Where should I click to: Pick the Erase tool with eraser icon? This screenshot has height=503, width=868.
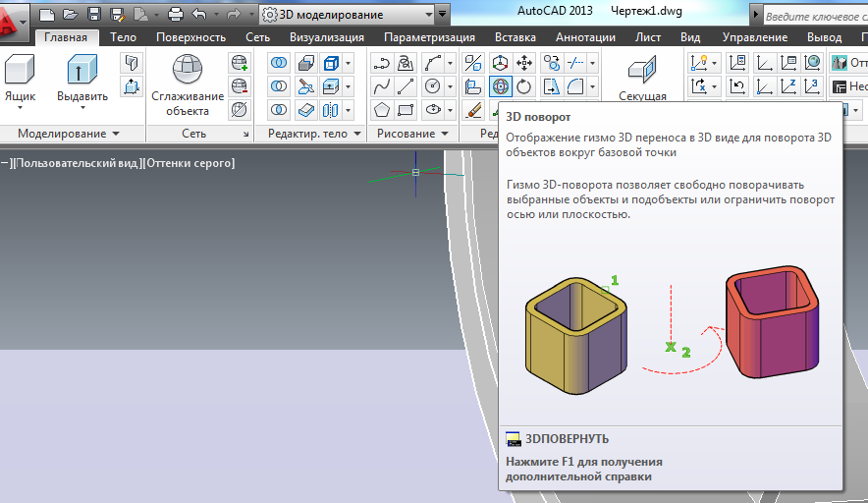(473, 110)
